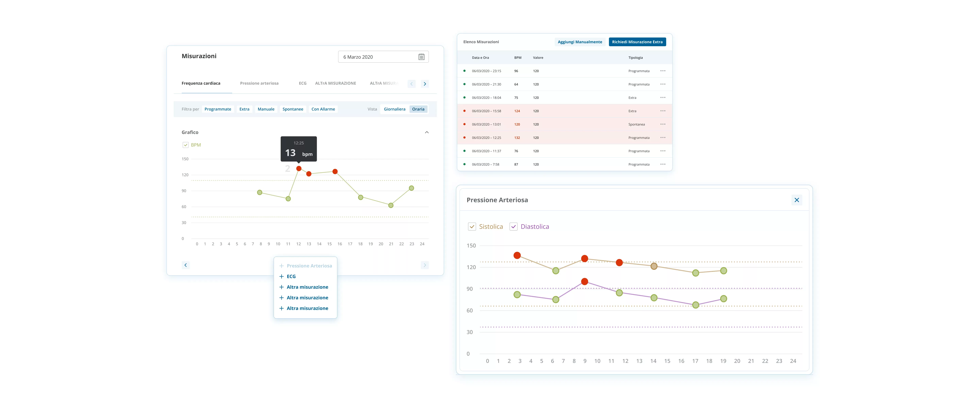Image resolution: width=980 pixels, height=408 pixels.
Task: Open options for 7:58 measurement row
Action: [663, 164]
